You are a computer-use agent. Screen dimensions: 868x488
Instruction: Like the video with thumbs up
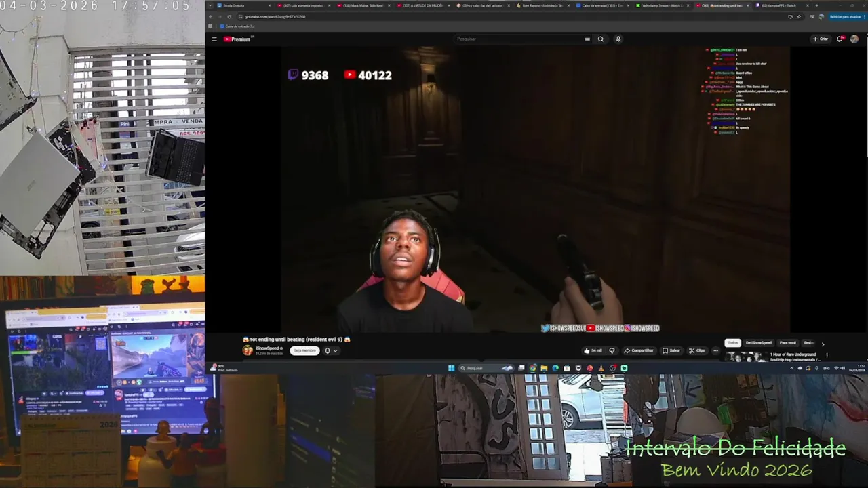(x=593, y=350)
